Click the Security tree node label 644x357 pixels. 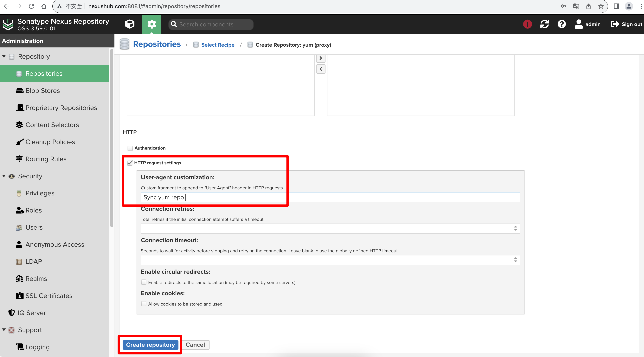30,176
